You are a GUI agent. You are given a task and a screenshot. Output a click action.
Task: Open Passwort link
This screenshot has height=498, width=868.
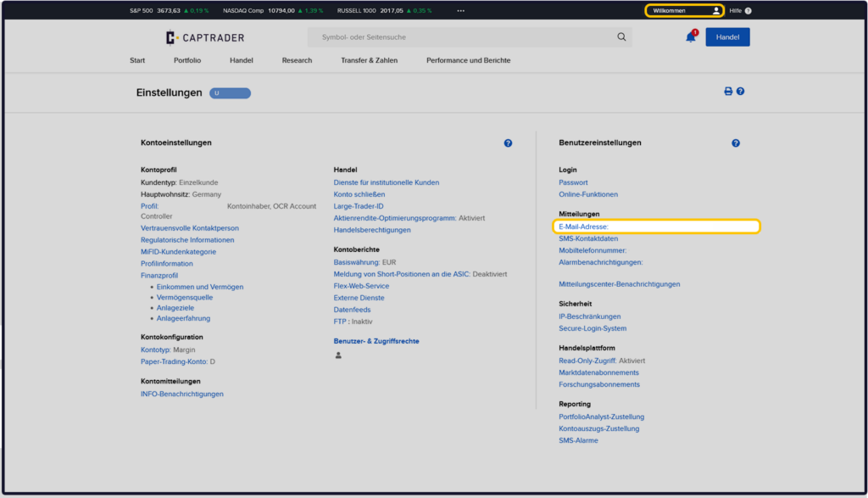(x=573, y=182)
